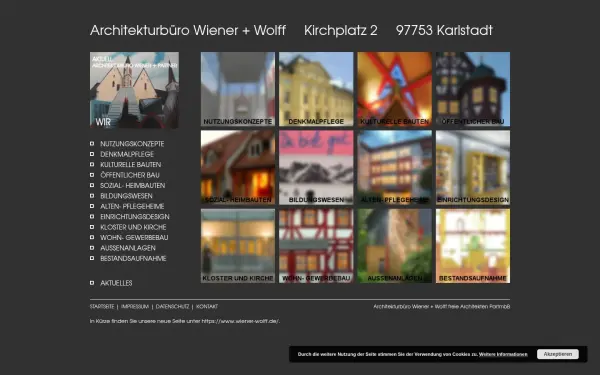The height and width of the screenshot is (375, 600).
Task: Select Kloster und Kirche in the sidebar menu
Action: pyautogui.click(x=133, y=227)
